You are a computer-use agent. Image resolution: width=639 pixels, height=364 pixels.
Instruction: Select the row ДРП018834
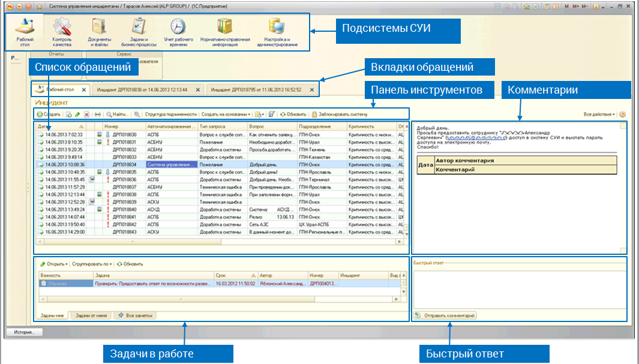[x=220, y=164]
